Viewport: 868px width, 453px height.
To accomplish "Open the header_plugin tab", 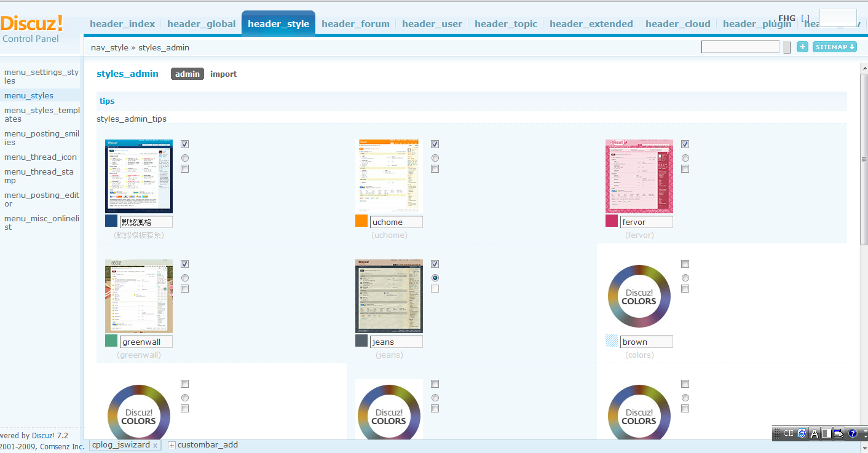I will point(757,24).
